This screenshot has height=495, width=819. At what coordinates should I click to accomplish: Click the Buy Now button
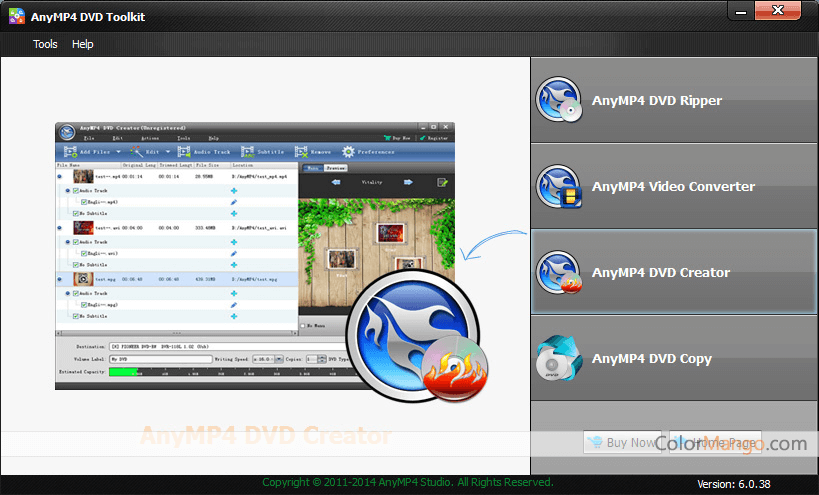point(621,442)
